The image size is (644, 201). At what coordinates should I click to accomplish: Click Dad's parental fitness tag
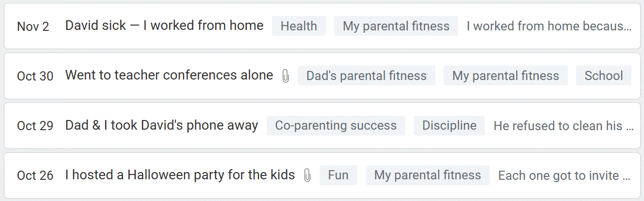click(x=366, y=76)
